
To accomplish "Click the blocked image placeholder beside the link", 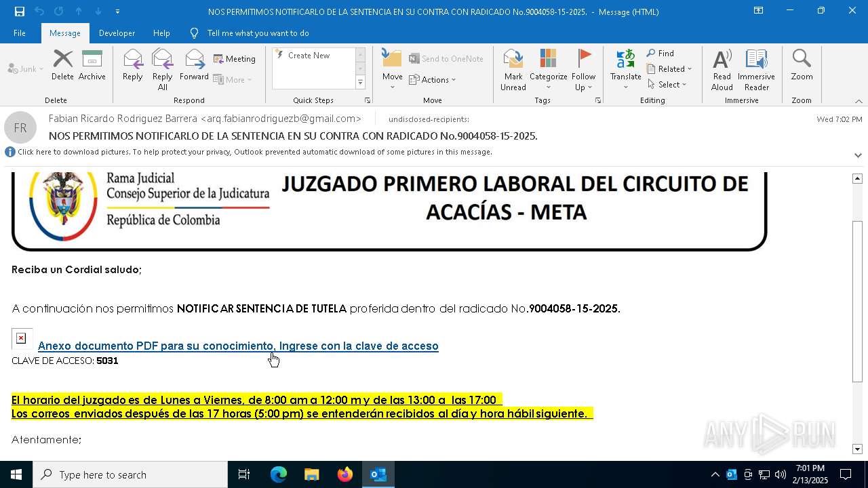I will pos(22,338).
